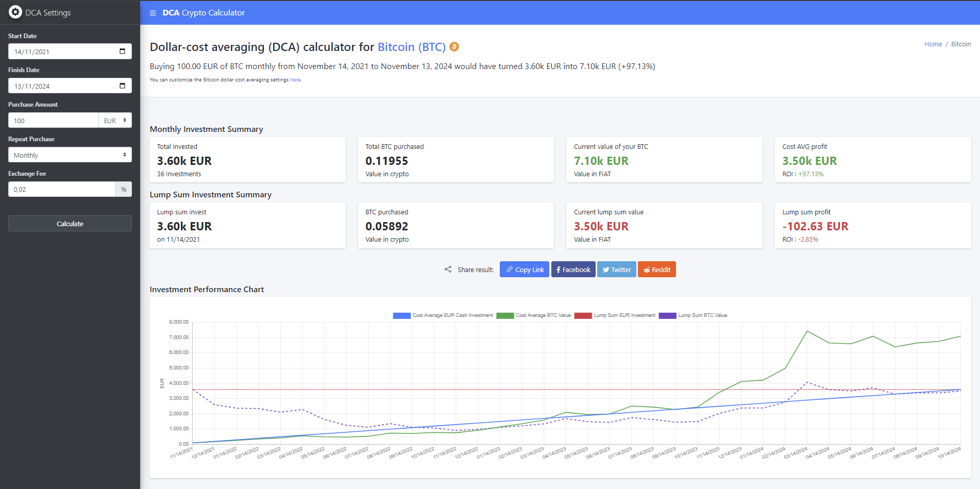The width and height of the screenshot is (980, 489).
Task: Click the Exchange Fee input field
Action: click(x=62, y=189)
